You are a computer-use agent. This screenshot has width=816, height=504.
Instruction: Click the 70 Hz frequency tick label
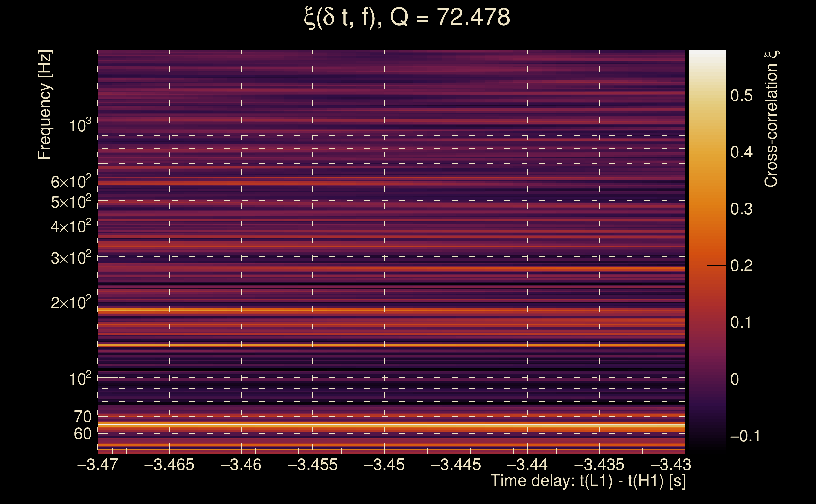click(82, 417)
